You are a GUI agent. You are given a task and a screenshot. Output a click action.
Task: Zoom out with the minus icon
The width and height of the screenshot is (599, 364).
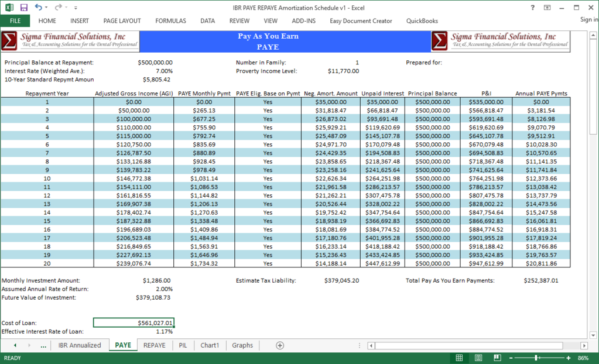[511, 358]
